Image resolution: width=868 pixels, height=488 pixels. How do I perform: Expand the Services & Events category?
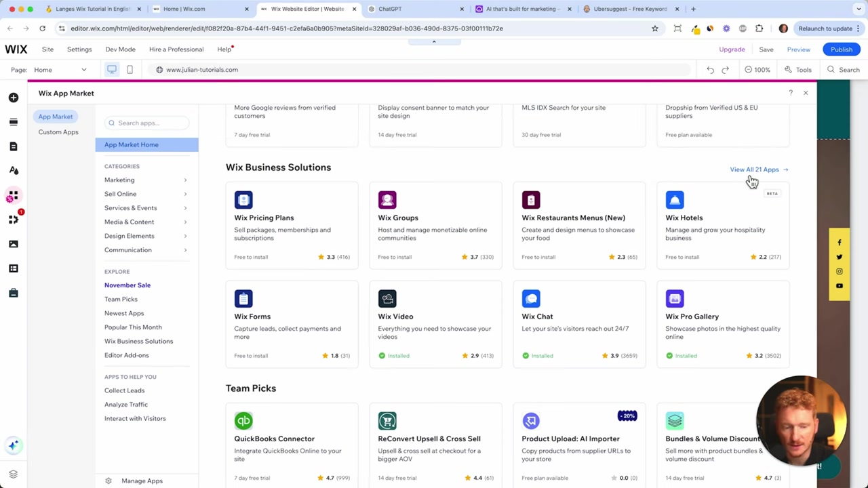tap(146, 208)
